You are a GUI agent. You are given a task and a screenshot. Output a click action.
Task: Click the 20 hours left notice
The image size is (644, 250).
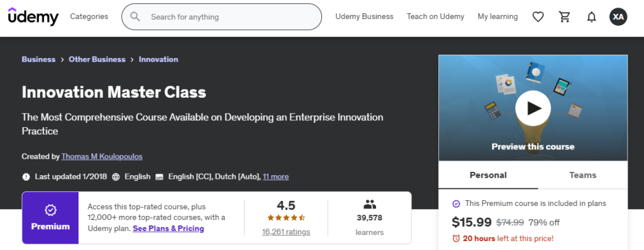508,238
